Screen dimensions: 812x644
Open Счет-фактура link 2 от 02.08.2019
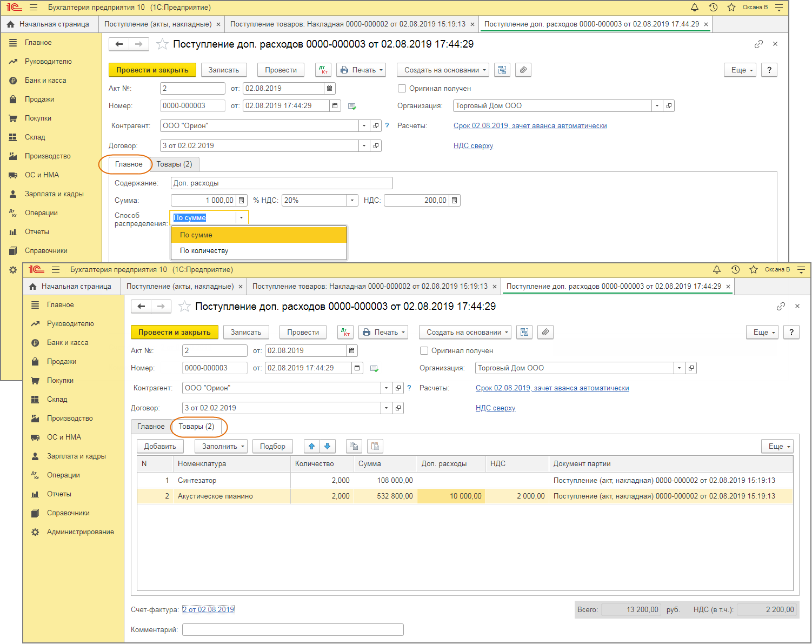(208, 610)
